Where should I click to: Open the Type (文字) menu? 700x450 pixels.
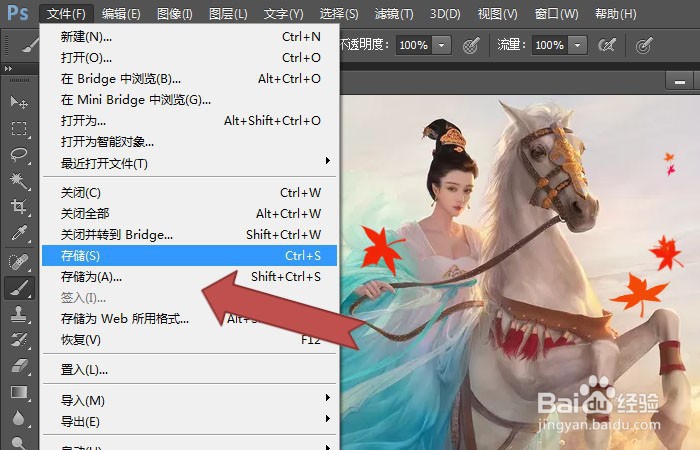pyautogui.click(x=283, y=14)
